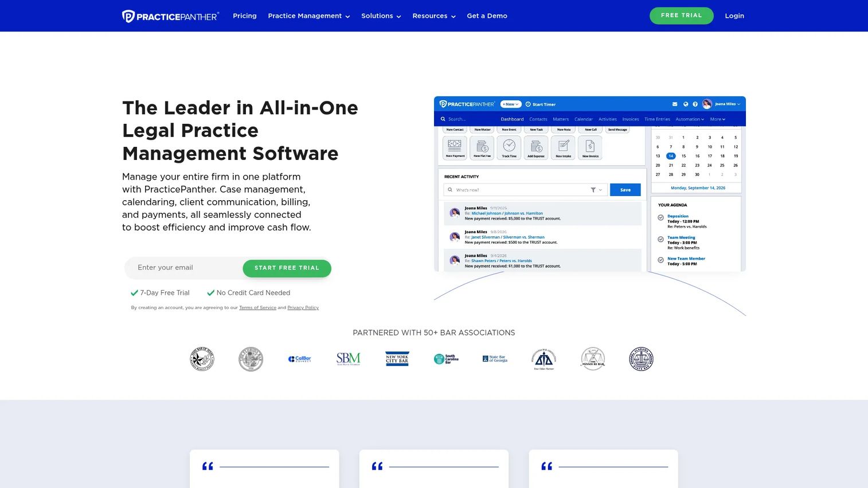Click the Add Expense icon
Viewport: 868px width, 488px height.
tap(536, 148)
